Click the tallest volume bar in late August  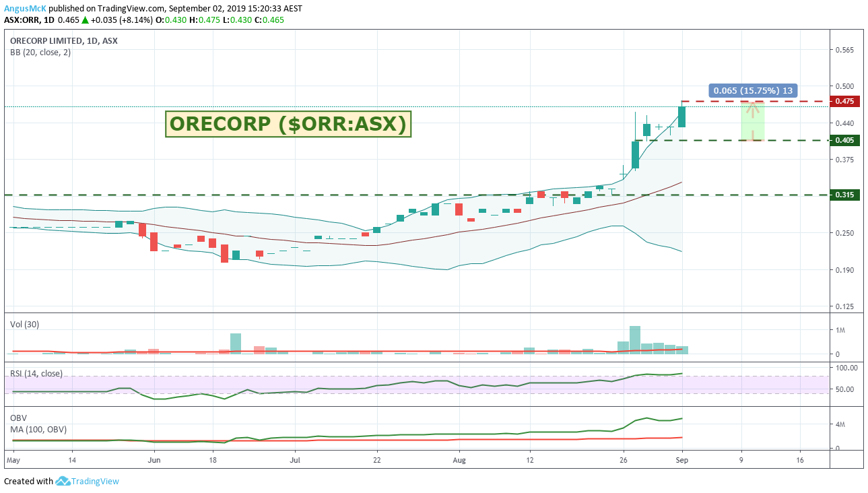[x=635, y=340]
